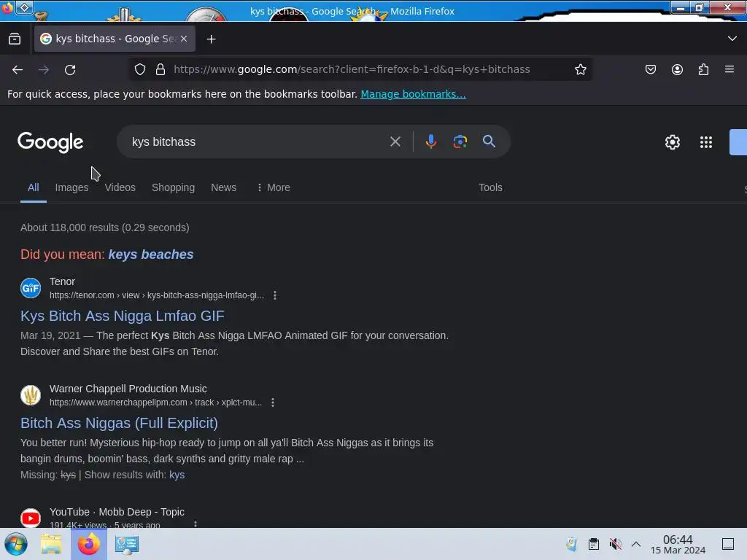Switch to the Shopping tab
747x560 pixels.
[174, 187]
